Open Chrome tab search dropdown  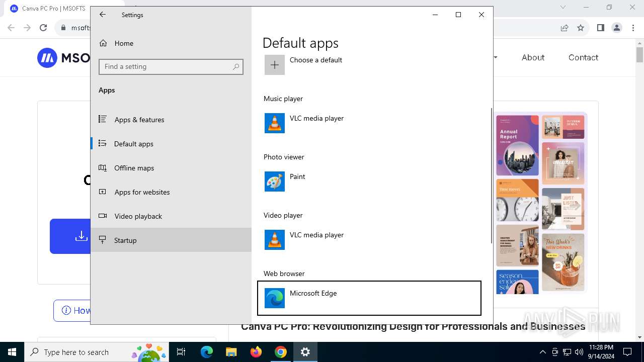click(563, 7)
